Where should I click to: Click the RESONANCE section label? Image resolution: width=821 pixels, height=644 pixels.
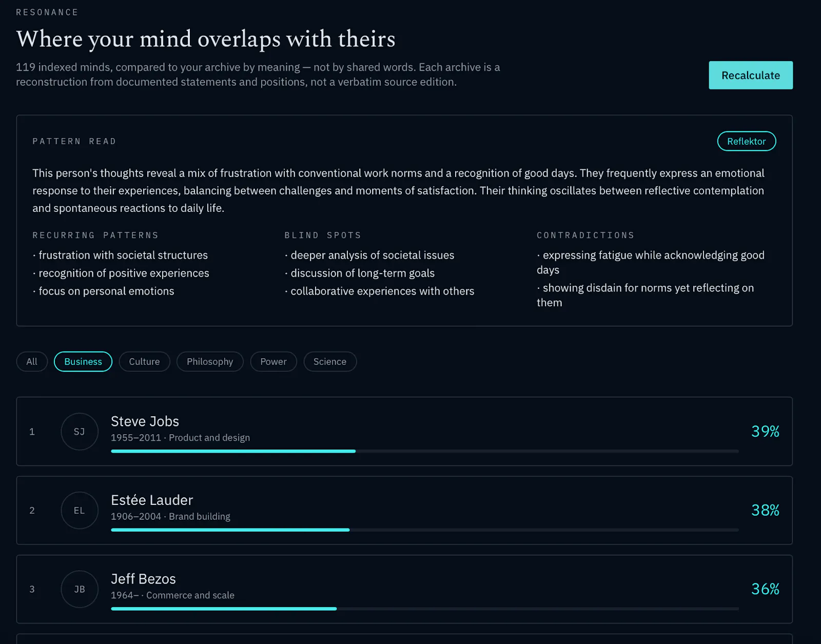pyautogui.click(x=47, y=12)
